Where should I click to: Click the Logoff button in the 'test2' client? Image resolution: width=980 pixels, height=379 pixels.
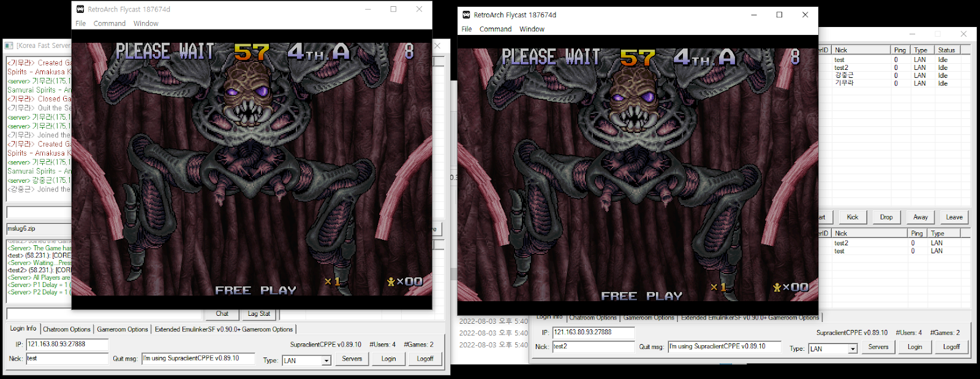952,347
